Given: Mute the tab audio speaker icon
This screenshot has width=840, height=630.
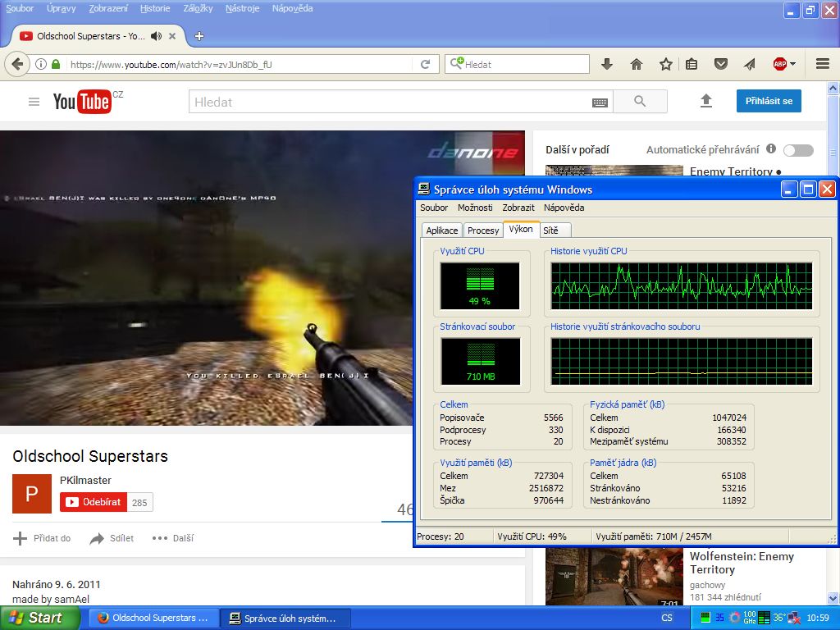Looking at the screenshot, I should pos(156,36).
